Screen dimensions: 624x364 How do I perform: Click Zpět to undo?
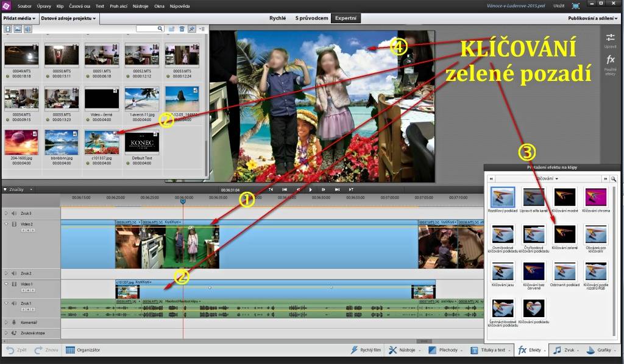(x=16, y=350)
